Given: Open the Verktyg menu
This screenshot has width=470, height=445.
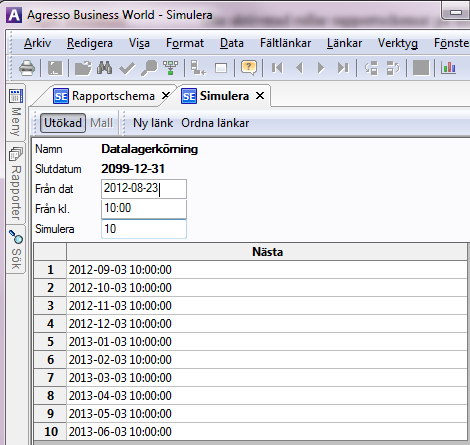Looking at the screenshot, I should coord(398,43).
